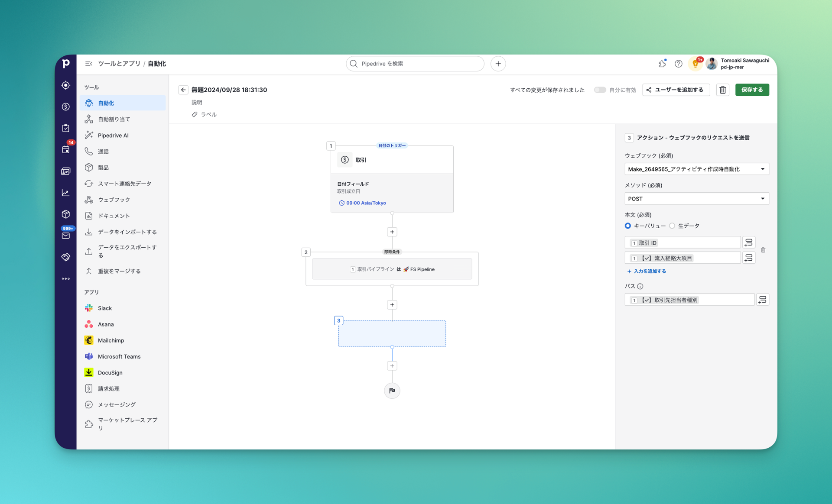The image size is (832, 504).
Task: Open Mailchimp app integration
Action: tap(123, 340)
